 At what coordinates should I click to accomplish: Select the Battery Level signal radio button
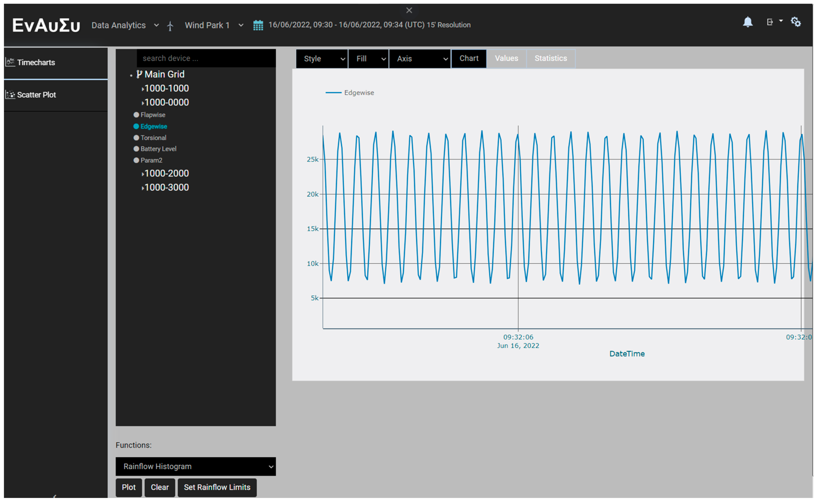(136, 149)
